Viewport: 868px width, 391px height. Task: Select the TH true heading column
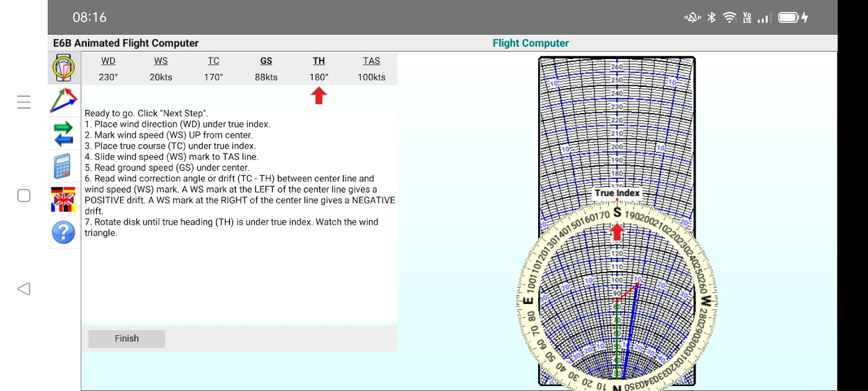point(319,61)
